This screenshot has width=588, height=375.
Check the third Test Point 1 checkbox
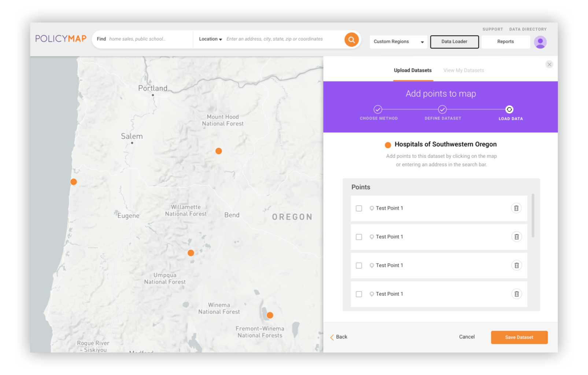(359, 265)
